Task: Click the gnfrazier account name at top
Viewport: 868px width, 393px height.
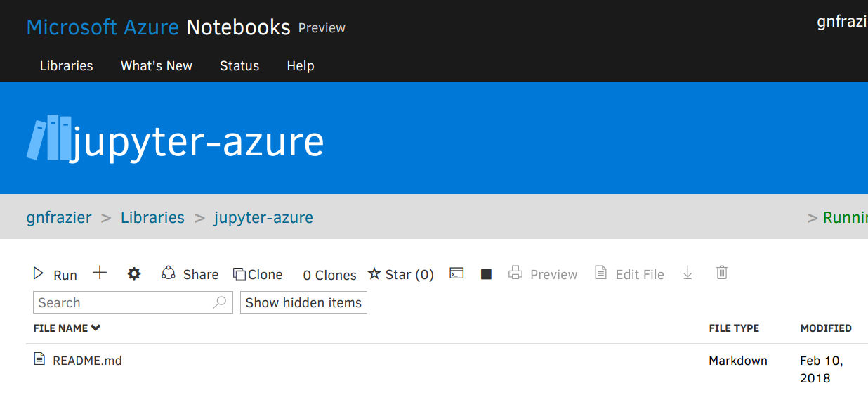Action: click(842, 22)
